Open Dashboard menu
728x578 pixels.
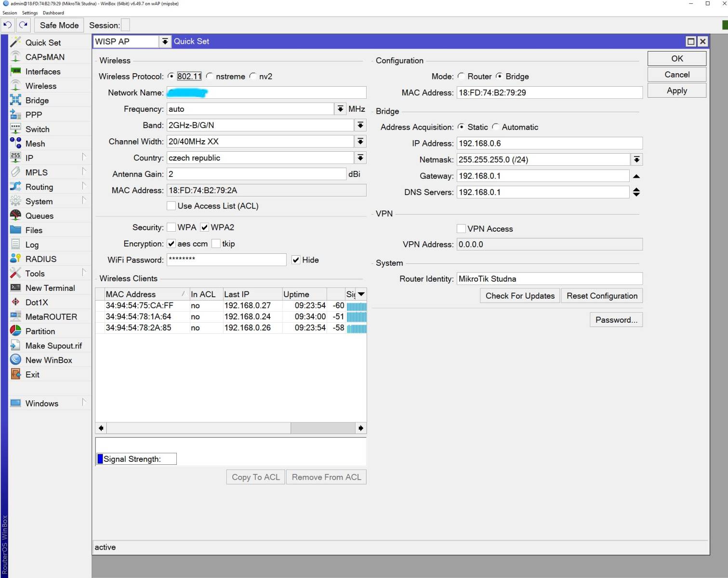click(x=53, y=13)
